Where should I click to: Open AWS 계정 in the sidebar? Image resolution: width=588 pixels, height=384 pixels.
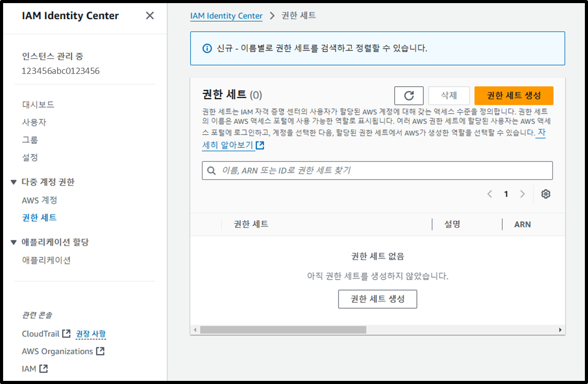pos(39,200)
